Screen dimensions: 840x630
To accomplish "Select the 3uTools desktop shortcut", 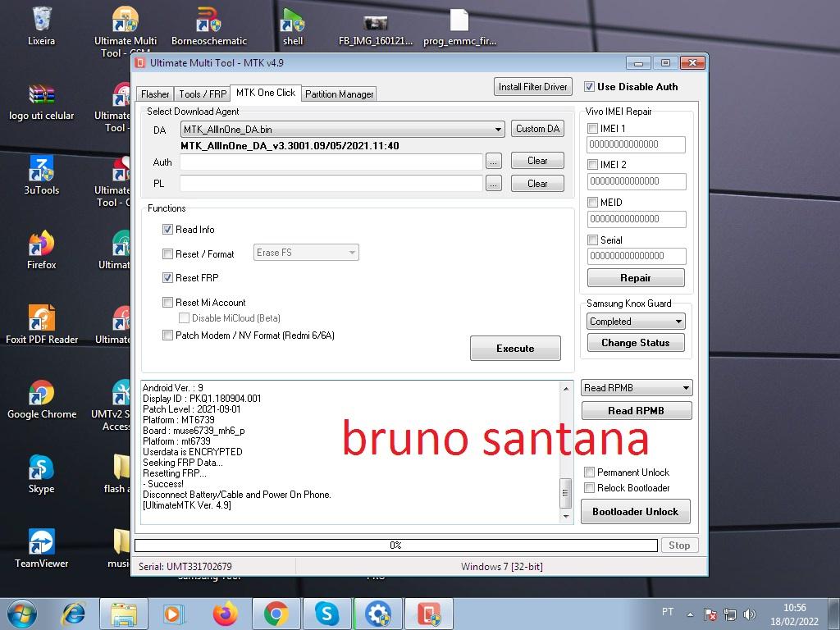I will (41, 176).
